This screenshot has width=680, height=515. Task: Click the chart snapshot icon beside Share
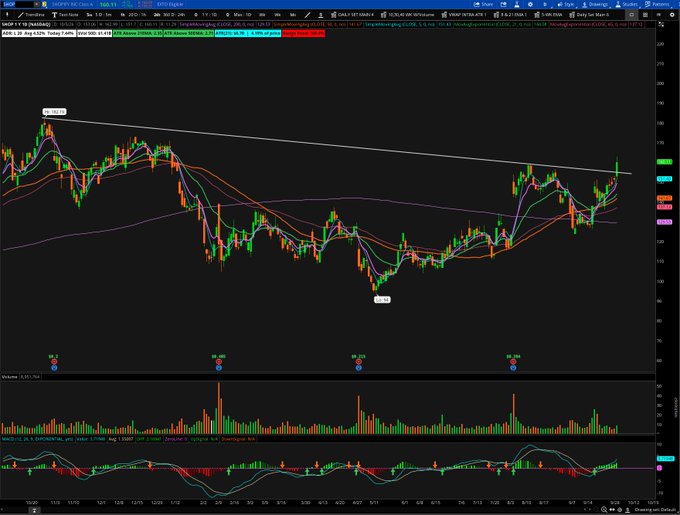coord(503,4)
